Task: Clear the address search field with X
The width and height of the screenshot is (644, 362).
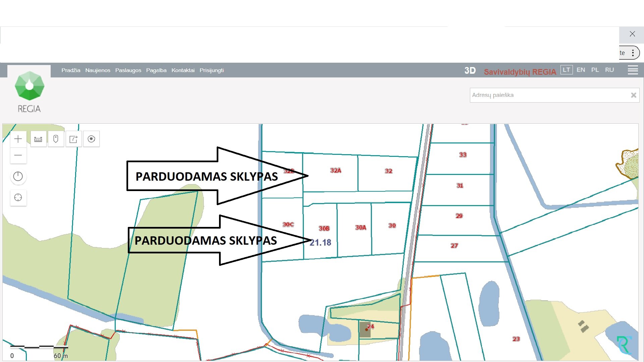Action: click(633, 95)
